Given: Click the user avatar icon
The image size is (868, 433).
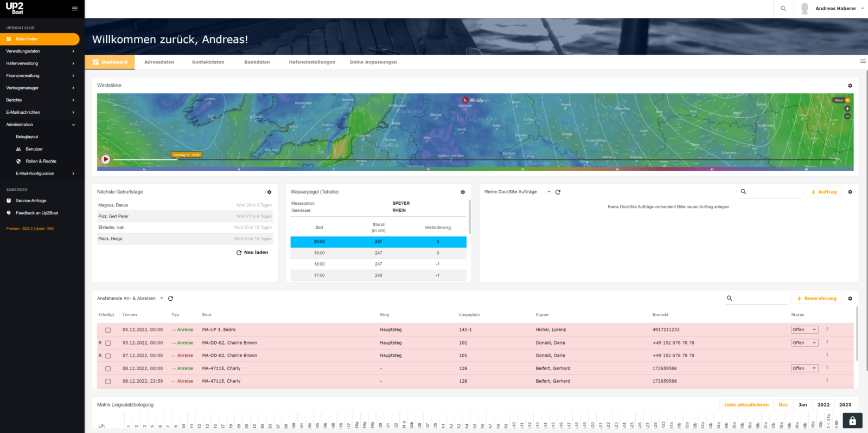Looking at the screenshot, I should (805, 9).
